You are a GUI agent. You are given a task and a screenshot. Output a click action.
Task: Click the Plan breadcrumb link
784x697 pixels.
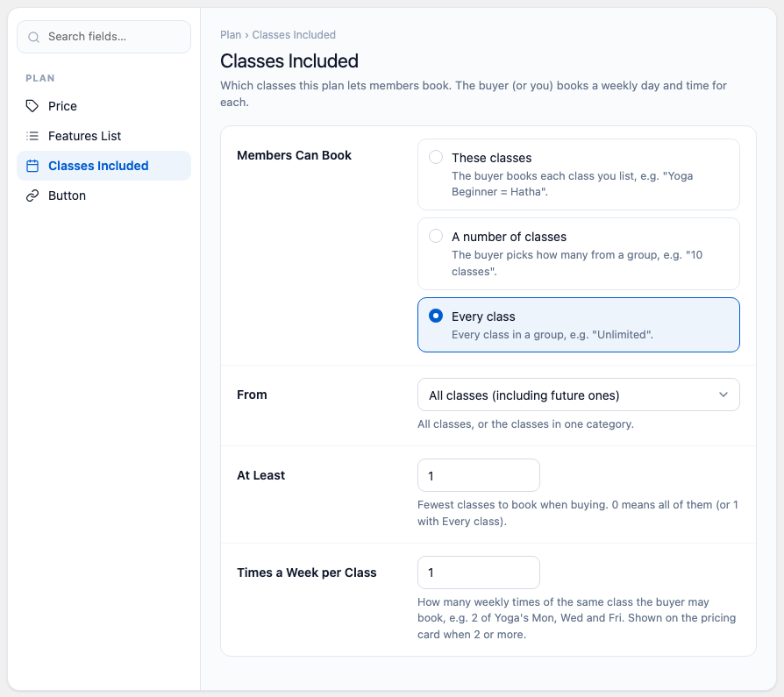[x=231, y=35]
